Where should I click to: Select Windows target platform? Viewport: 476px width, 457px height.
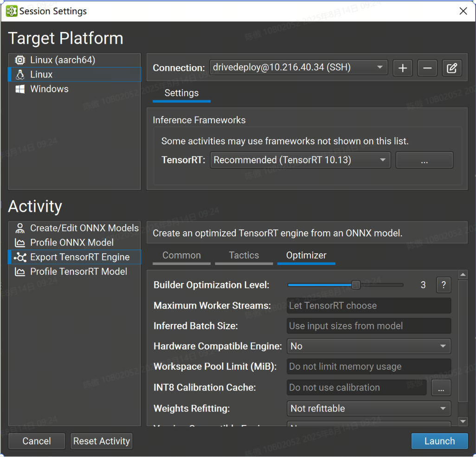pos(75,89)
